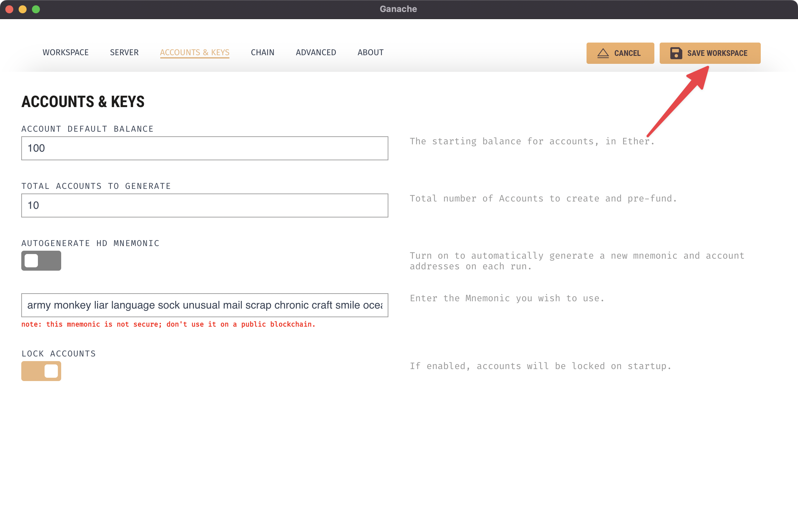The height and width of the screenshot is (532, 798).
Task: Click 'Turn on to automatically generate' description
Action: 577,261
